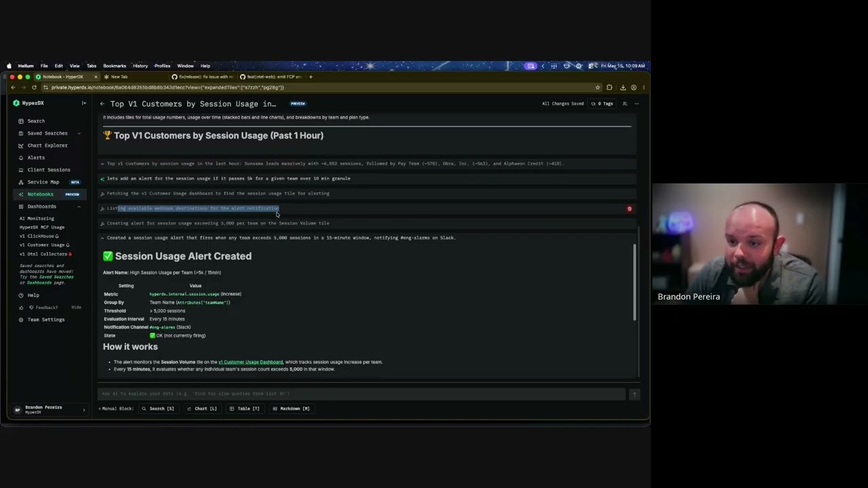Switch to the fix(release) GitHub tab
Viewport: 868px width, 488px height.
[203, 77]
